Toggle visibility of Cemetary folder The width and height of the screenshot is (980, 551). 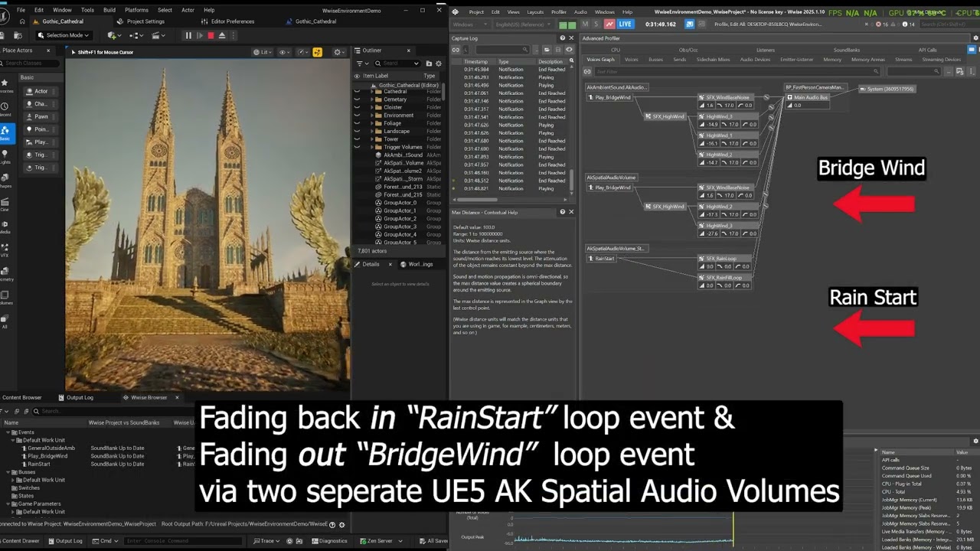pos(357,99)
